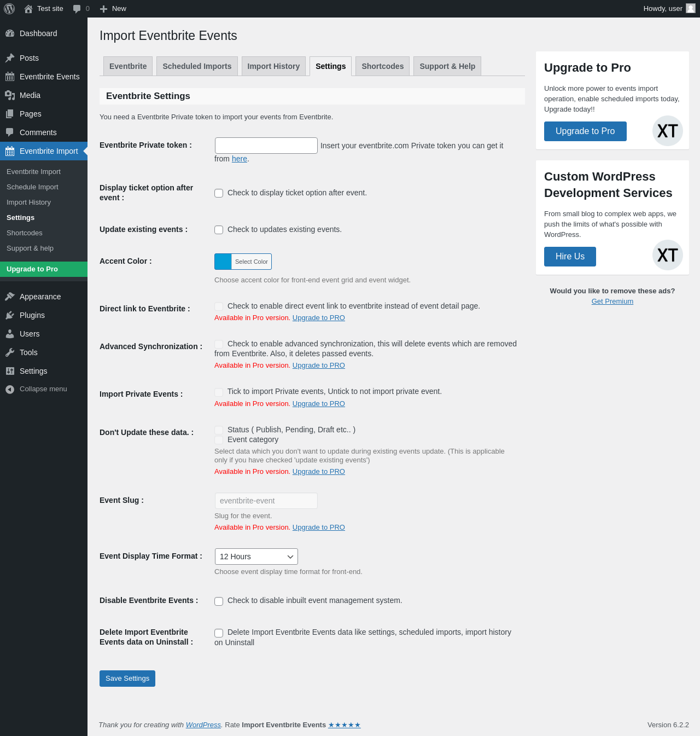
Task: Open Shortcodes in sidebar submenu
Action: point(44,233)
